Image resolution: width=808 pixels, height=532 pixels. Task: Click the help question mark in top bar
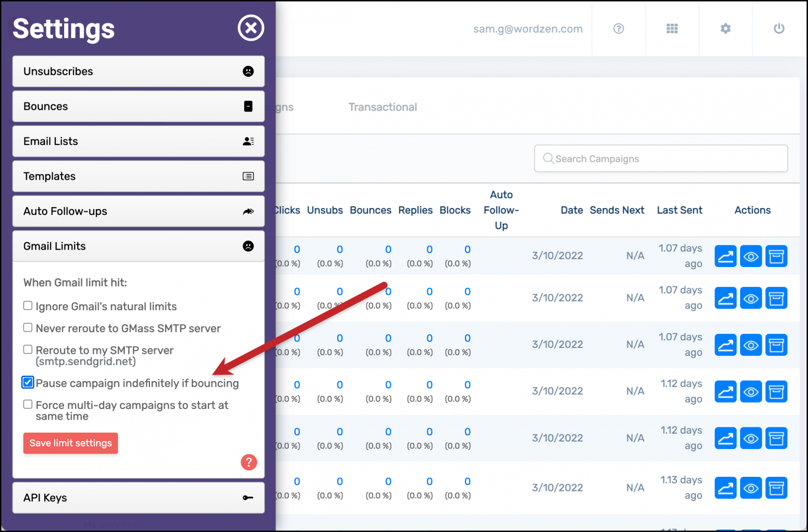(619, 29)
